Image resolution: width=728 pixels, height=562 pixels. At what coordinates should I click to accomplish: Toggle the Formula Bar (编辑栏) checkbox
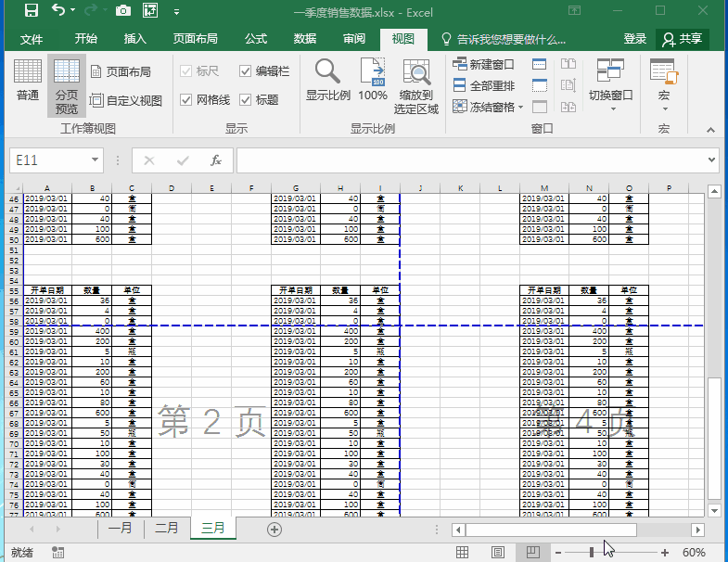point(245,71)
